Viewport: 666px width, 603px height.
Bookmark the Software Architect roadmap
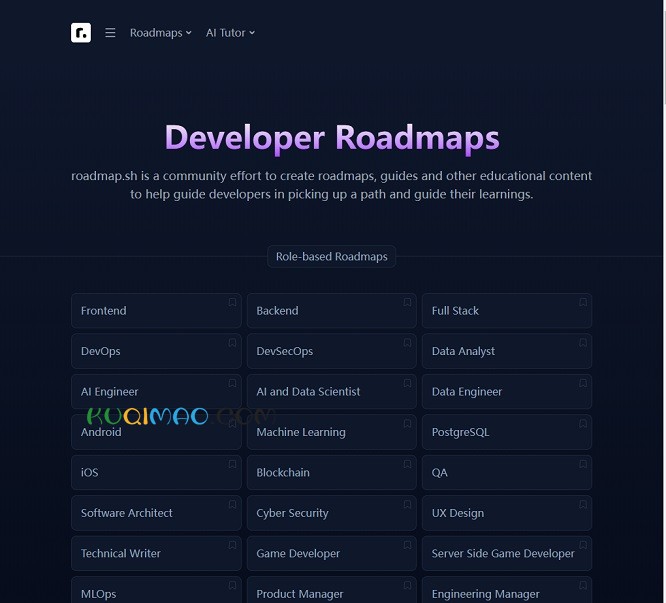coord(232,504)
